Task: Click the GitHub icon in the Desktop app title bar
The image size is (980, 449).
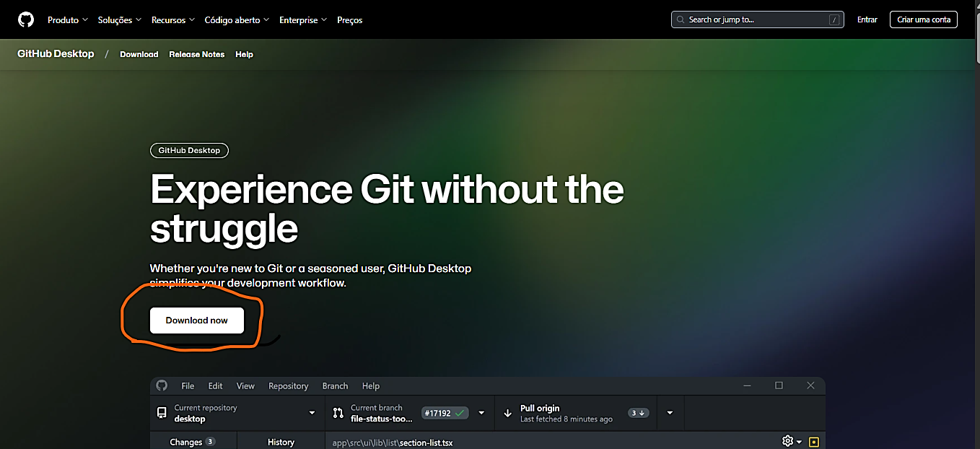Action: (162, 385)
